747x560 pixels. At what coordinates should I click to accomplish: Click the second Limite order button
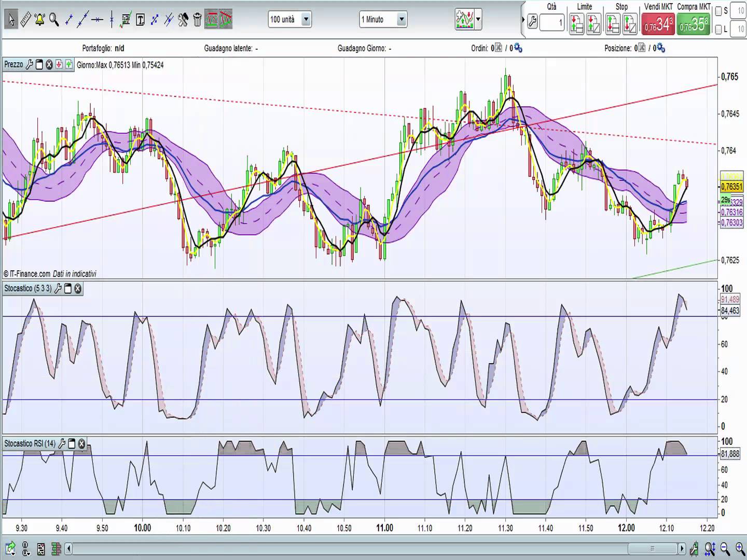tap(593, 24)
